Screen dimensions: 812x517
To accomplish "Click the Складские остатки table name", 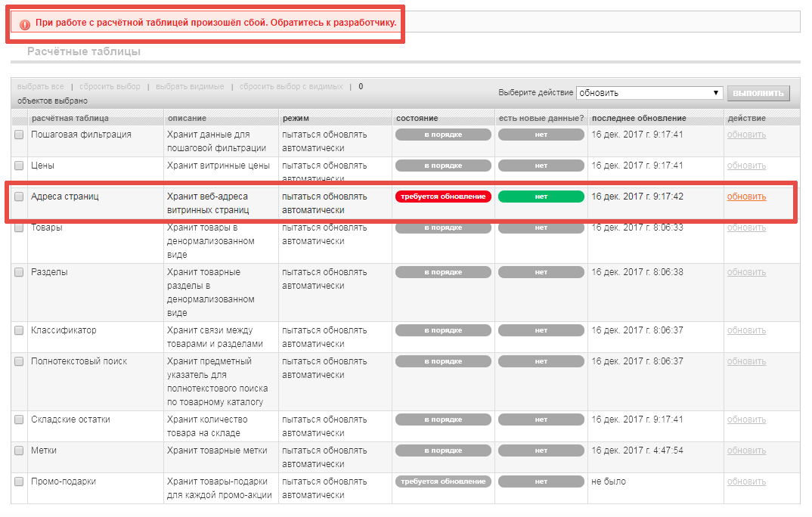I will click(70, 419).
